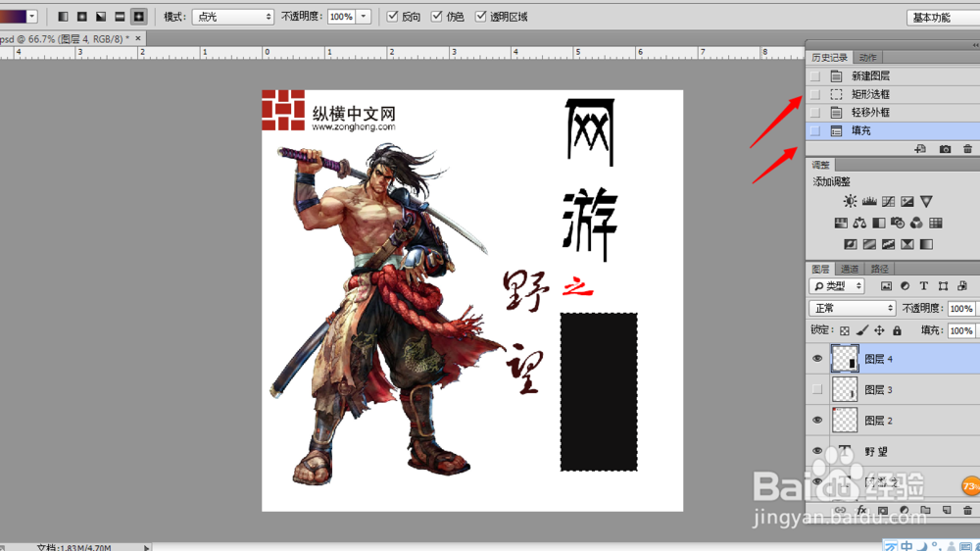
Task: Add Exposure adjustment
Action: [906, 201]
